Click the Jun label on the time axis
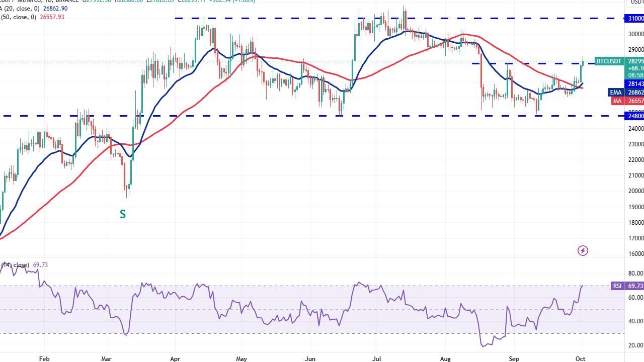The width and height of the screenshot is (644, 362). click(x=310, y=359)
